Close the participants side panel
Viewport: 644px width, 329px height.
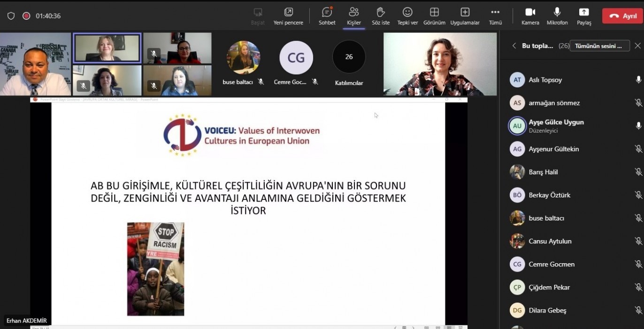(637, 46)
